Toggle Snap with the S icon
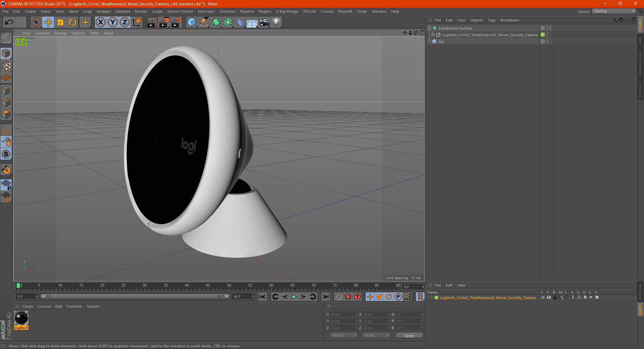The image size is (644, 349). pos(6,154)
